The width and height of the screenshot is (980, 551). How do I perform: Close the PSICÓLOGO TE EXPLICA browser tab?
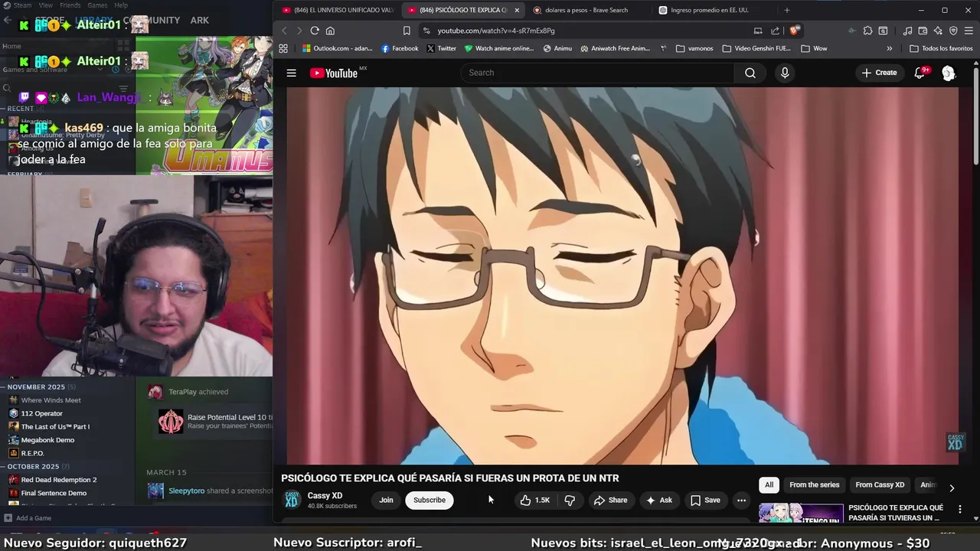tap(517, 10)
